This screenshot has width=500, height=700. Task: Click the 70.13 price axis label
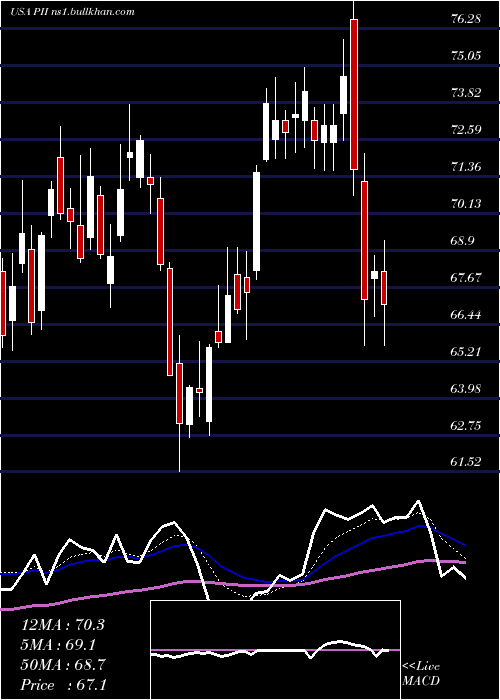tap(466, 204)
